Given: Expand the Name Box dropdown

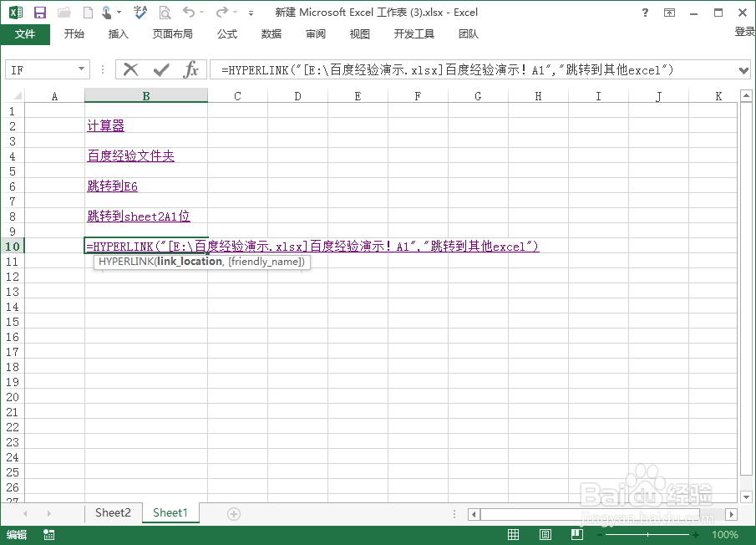Looking at the screenshot, I should point(82,69).
